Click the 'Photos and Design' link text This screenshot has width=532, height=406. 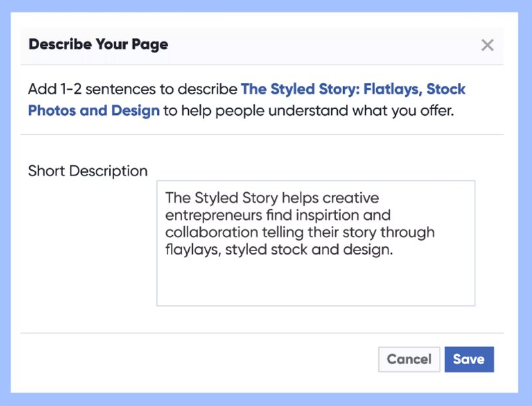tap(94, 110)
